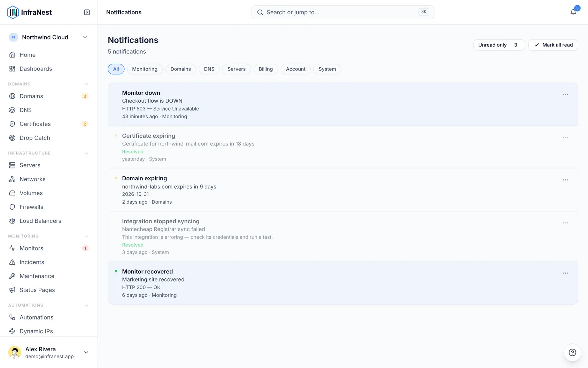Click the Firewalls shield icon

point(12,207)
